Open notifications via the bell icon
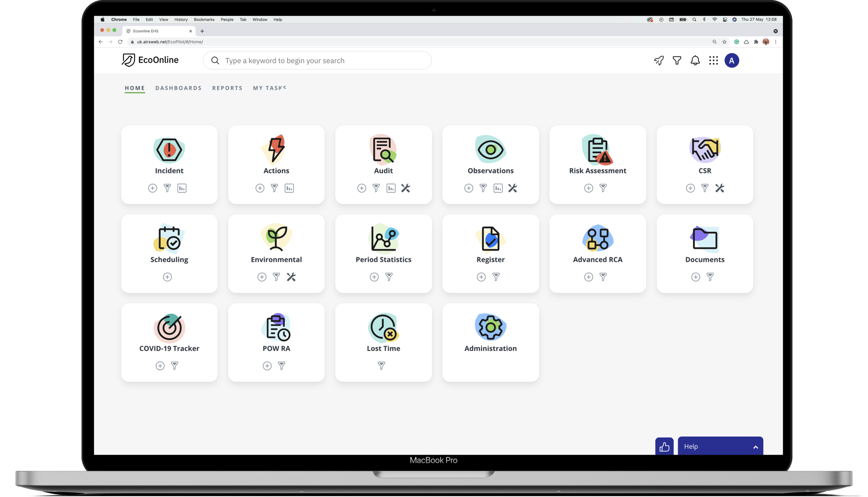This screenshot has width=868, height=497. pyautogui.click(x=695, y=60)
